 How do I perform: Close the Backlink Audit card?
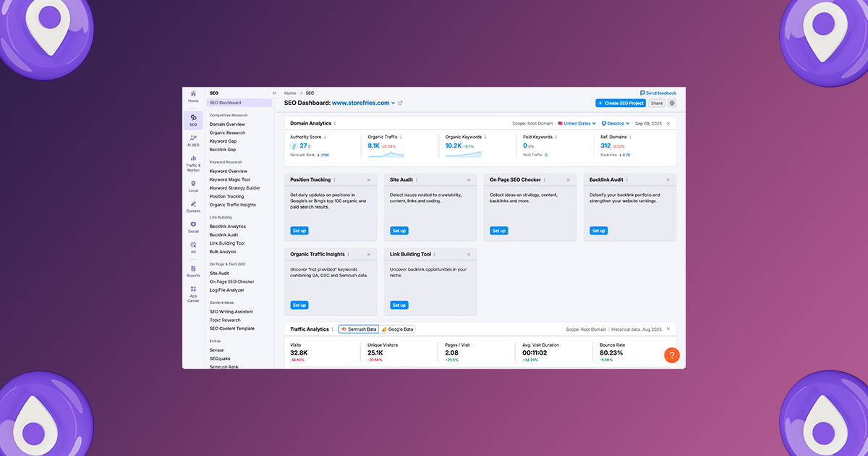668,180
